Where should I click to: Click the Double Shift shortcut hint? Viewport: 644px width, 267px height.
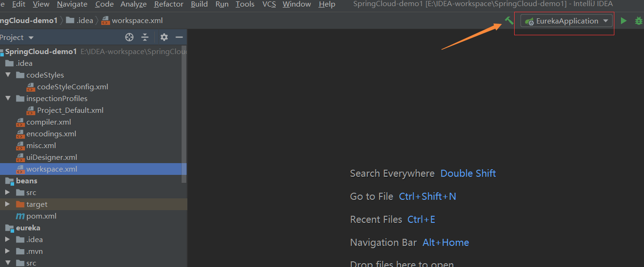point(468,173)
